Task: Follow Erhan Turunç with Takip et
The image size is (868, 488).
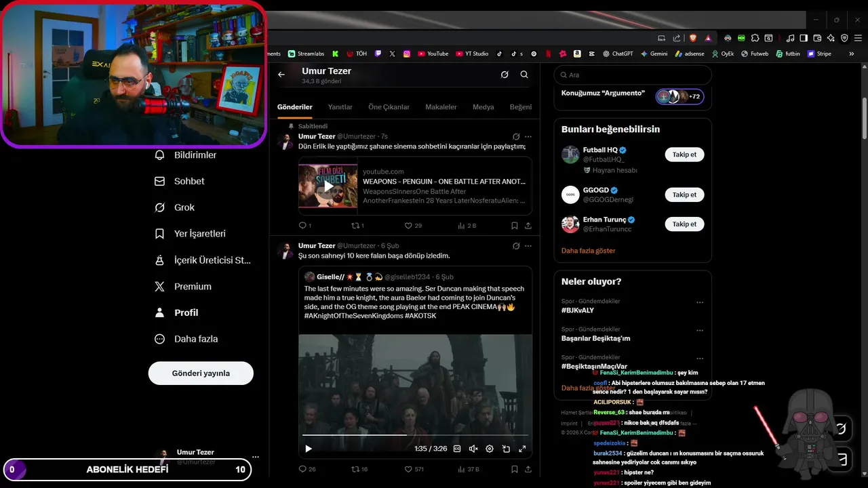Action: (x=684, y=224)
